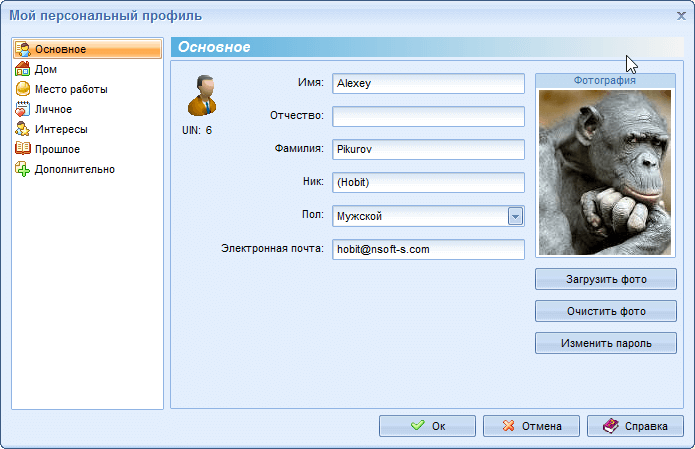The height and width of the screenshot is (449, 695).
Task: Click the user avatar icon above UIN
Action: [x=204, y=96]
